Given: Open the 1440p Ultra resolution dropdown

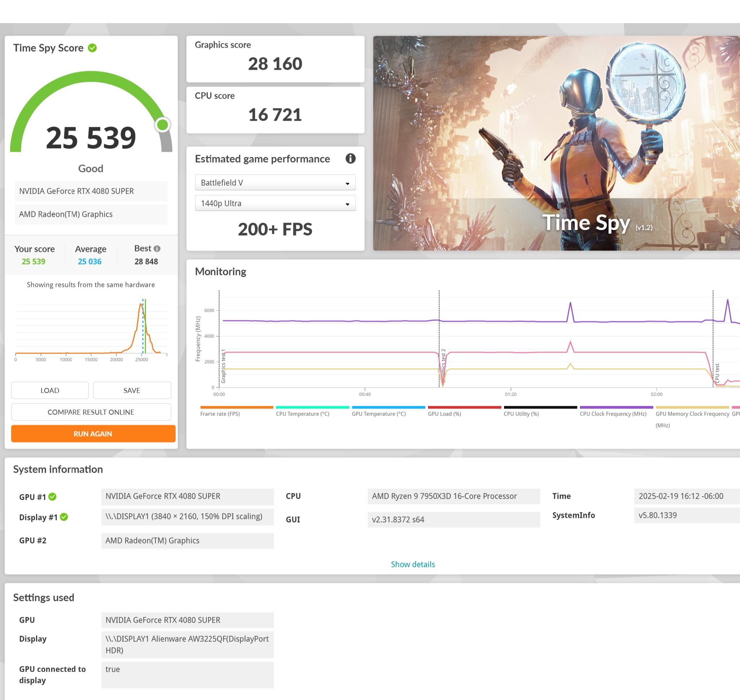Looking at the screenshot, I should coord(275,203).
